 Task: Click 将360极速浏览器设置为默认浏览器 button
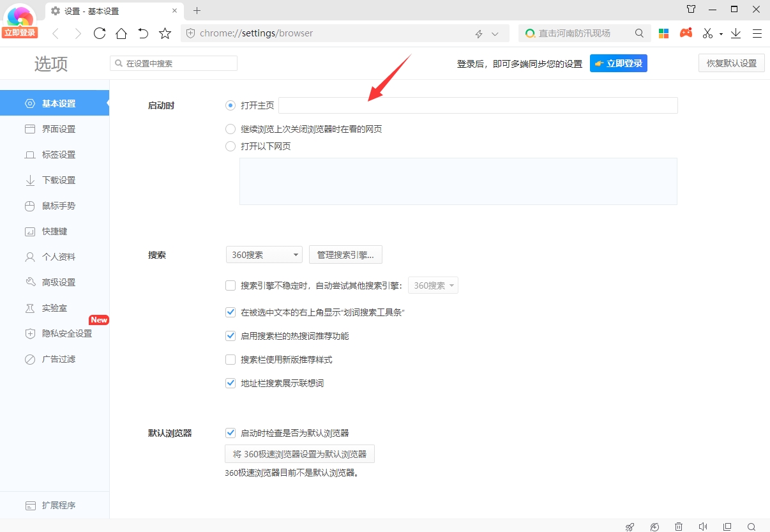[x=299, y=454]
